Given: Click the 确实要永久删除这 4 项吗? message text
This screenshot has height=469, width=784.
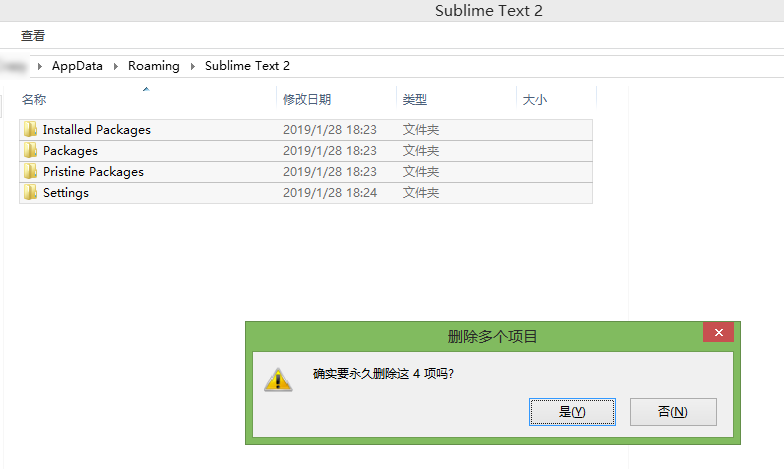Looking at the screenshot, I should pos(383,374).
